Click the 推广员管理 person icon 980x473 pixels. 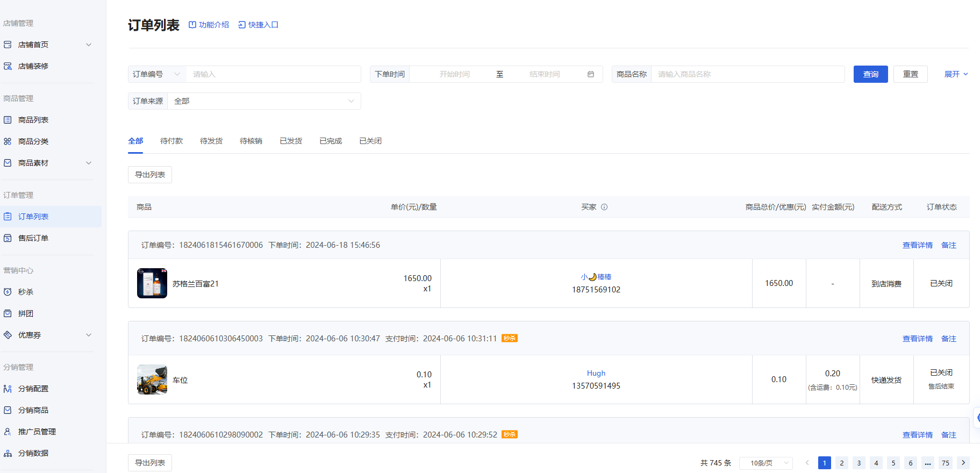(x=8, y=432)
